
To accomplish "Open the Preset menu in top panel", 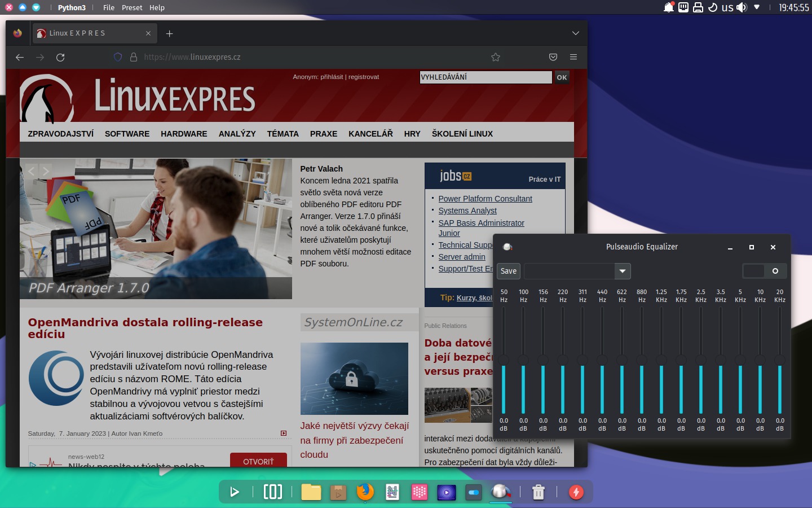I will [132, 7].
